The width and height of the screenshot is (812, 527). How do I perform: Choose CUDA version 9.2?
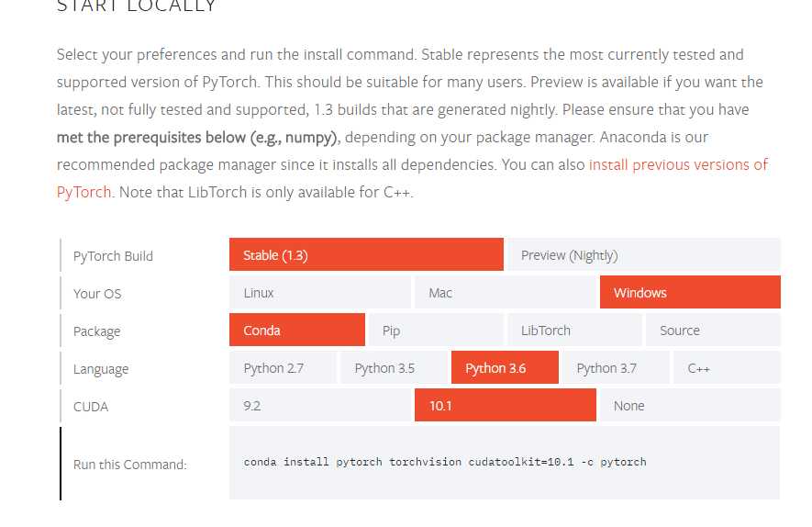coord(320,405)
